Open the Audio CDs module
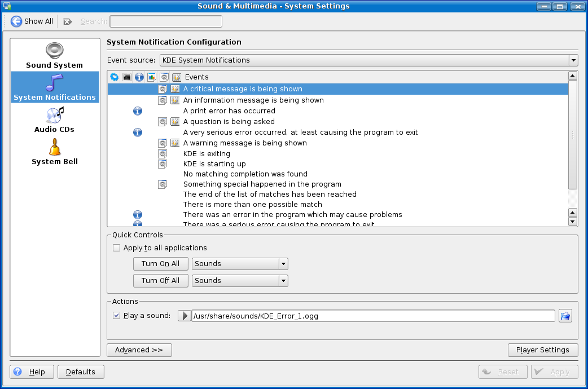 pos(55,120)
